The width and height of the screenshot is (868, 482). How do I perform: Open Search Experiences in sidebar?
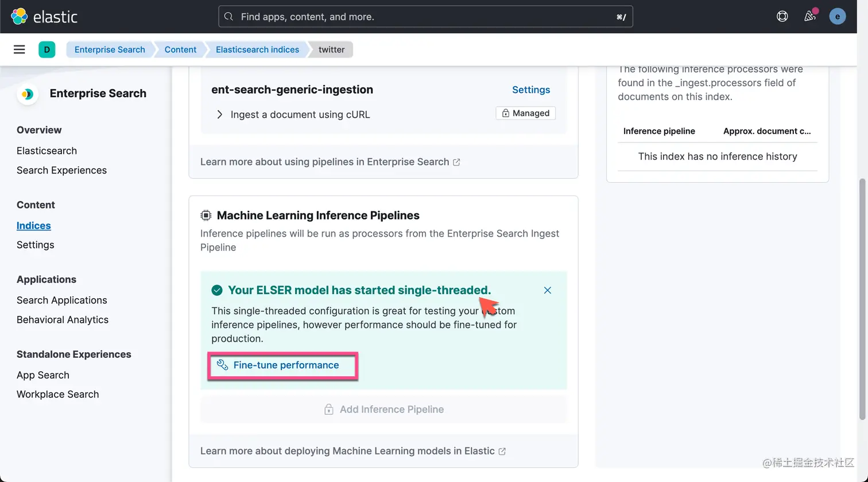click(61, 170)
